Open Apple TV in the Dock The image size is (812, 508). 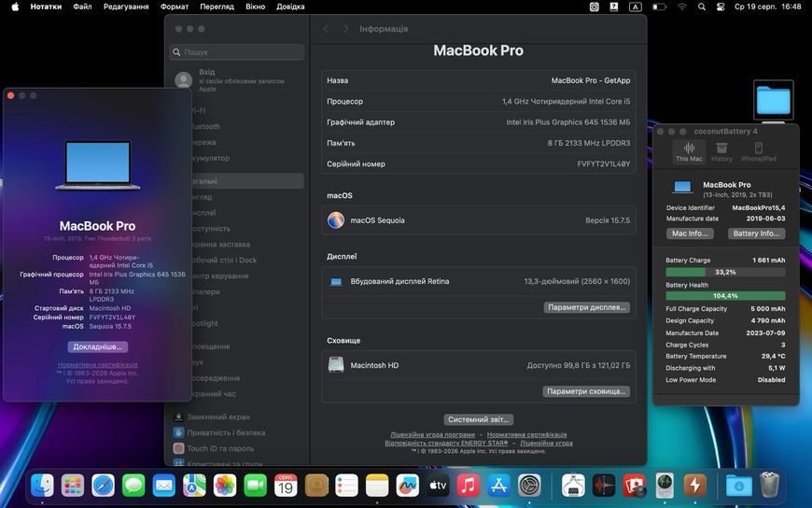click(438, 486)
